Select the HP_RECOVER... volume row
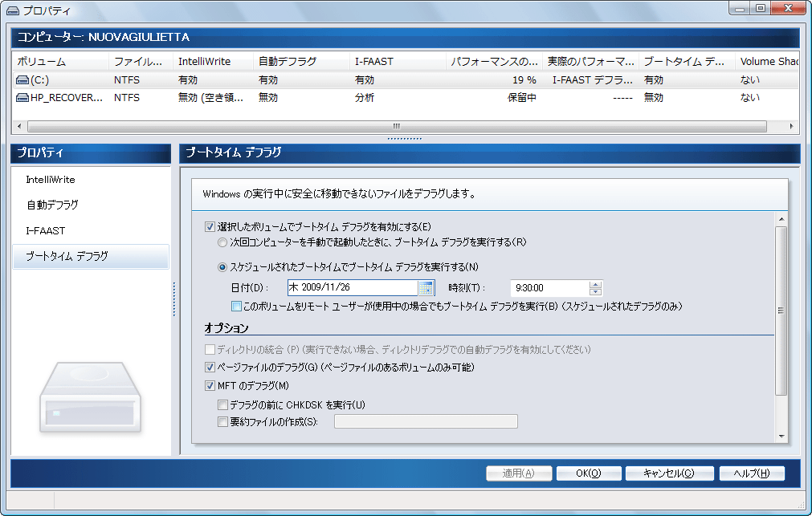The width and height of the screenshot is (812, 516). 405,97
